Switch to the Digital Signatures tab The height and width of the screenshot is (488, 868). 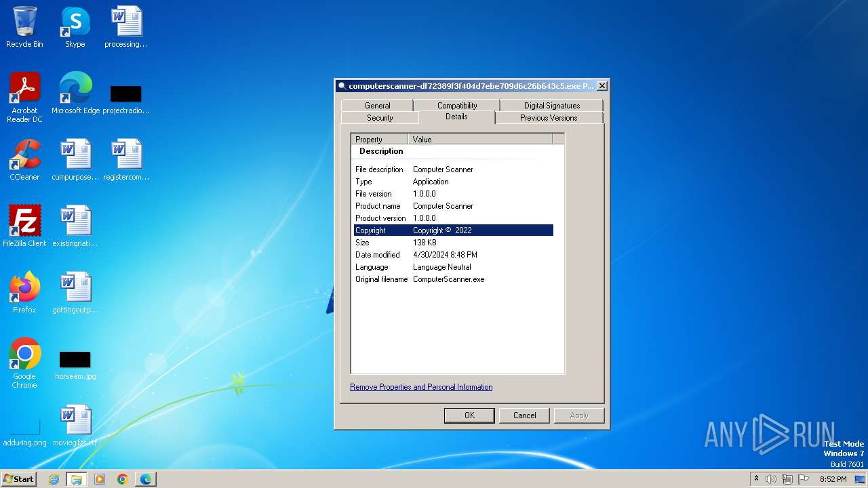pos(552,105)
